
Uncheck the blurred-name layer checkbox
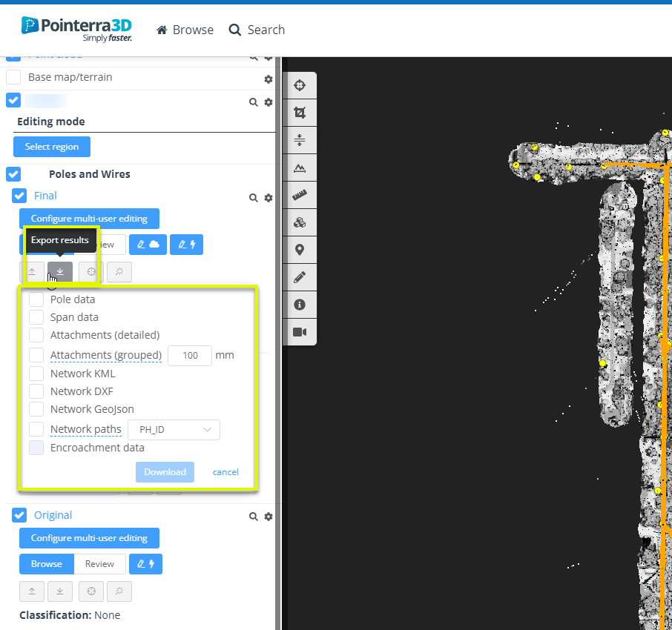tap(13, 100)
